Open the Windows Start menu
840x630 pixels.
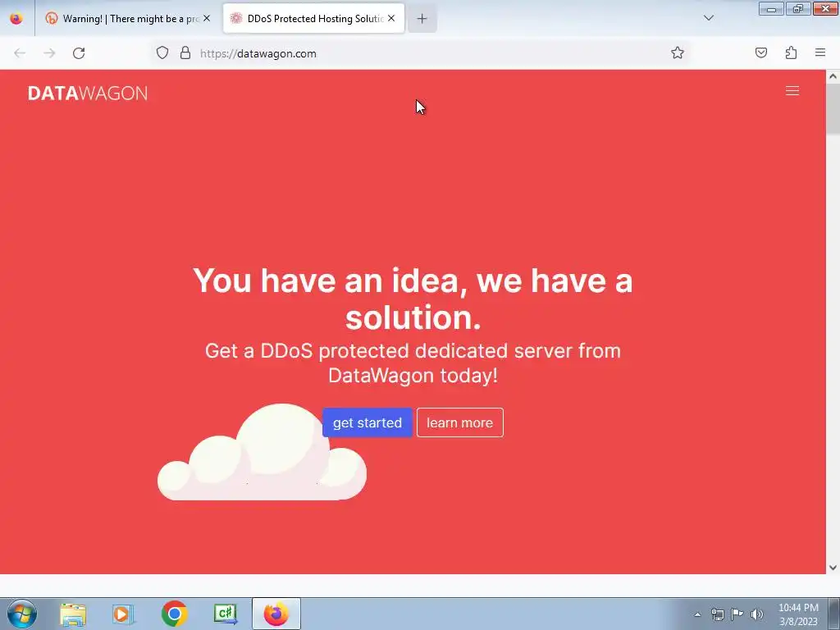coord(22,614)
